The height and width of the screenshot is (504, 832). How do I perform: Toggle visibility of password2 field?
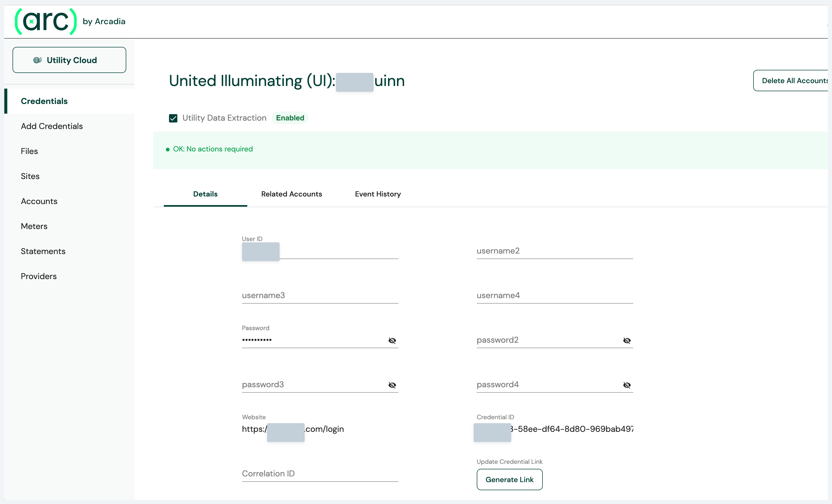[626, 340]
